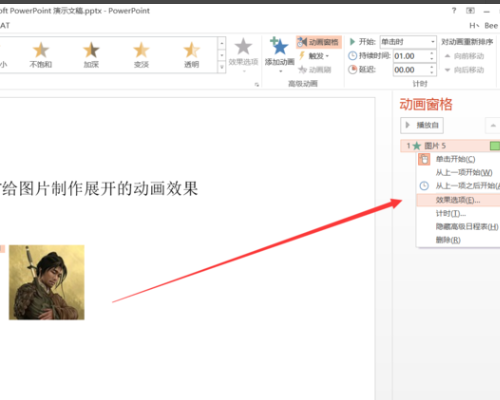Choose 从上一项之后开始 in context menu
Viewport: 500px width, 400px height.
click(459, 186)
